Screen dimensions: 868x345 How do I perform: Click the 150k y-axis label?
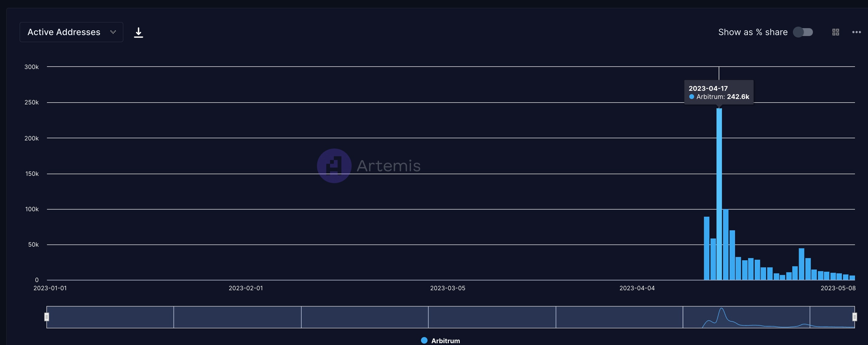pyautogui.click(x=32, y=174)
